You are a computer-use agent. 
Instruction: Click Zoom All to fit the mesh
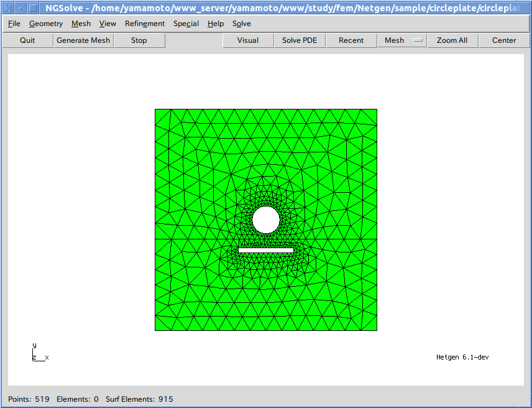click(x=452, y=40)
